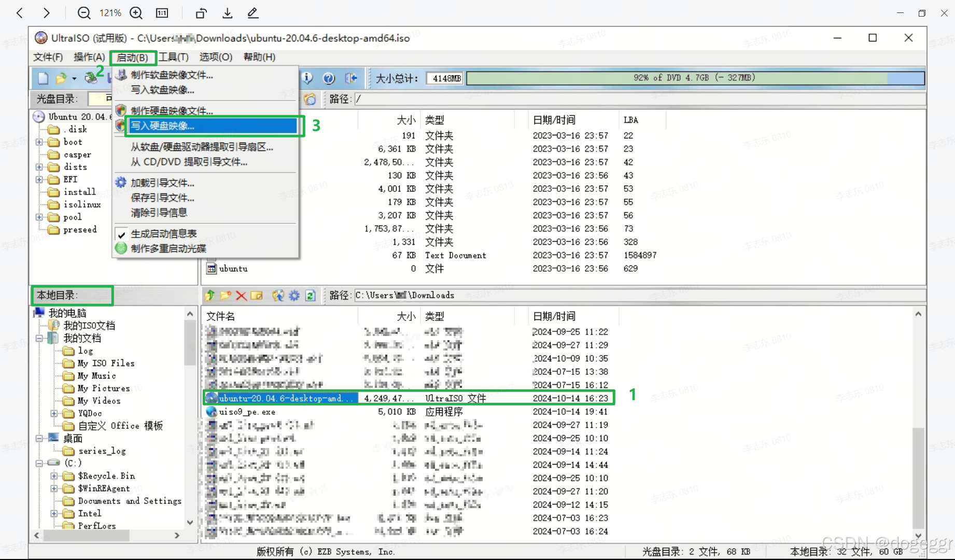Viewport: 955px width, 560px height.
Task: Expand the boot folder tree node
Action: pos(39,142)
